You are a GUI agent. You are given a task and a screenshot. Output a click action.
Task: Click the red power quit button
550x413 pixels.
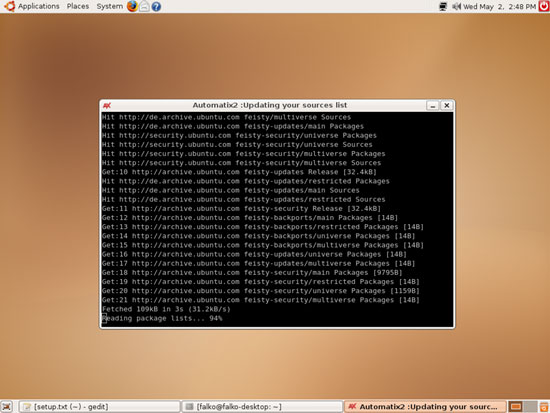pos(544,6)
